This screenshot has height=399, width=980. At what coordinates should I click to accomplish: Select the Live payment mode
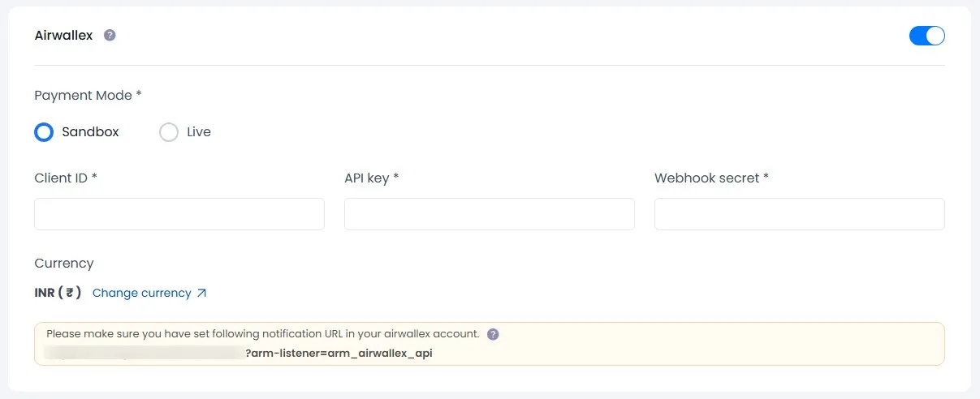click(169, 132)
